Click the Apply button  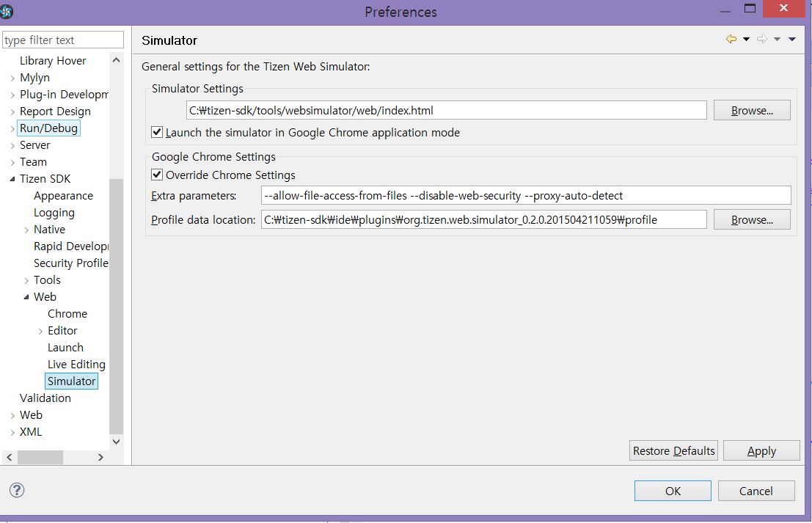[761, 450]
